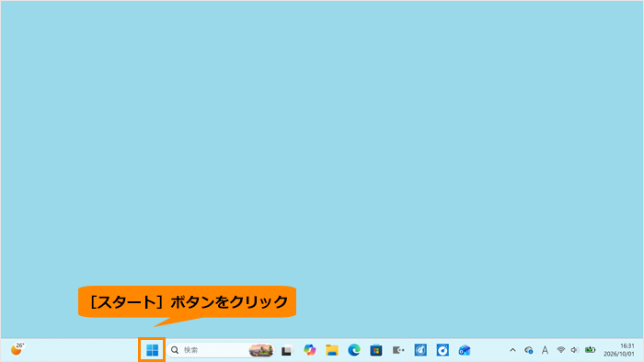Show hidden system tray icons
The image size is (644, 362).
pos(512,350)
